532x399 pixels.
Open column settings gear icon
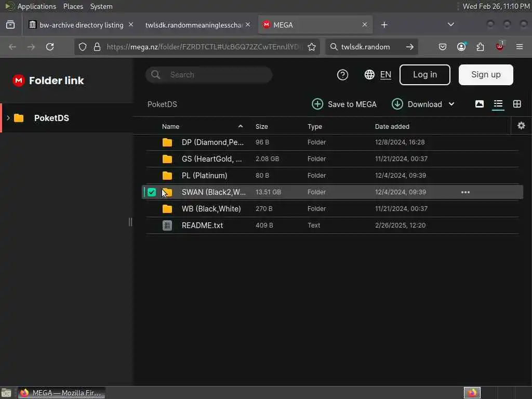point(521,126)
